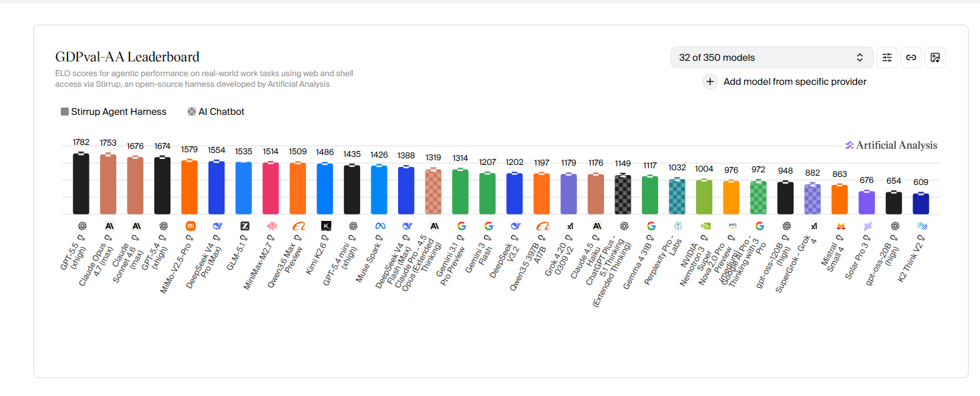
Task: Open the '32 of 350 models' dropdown
Action: [772, 57]
